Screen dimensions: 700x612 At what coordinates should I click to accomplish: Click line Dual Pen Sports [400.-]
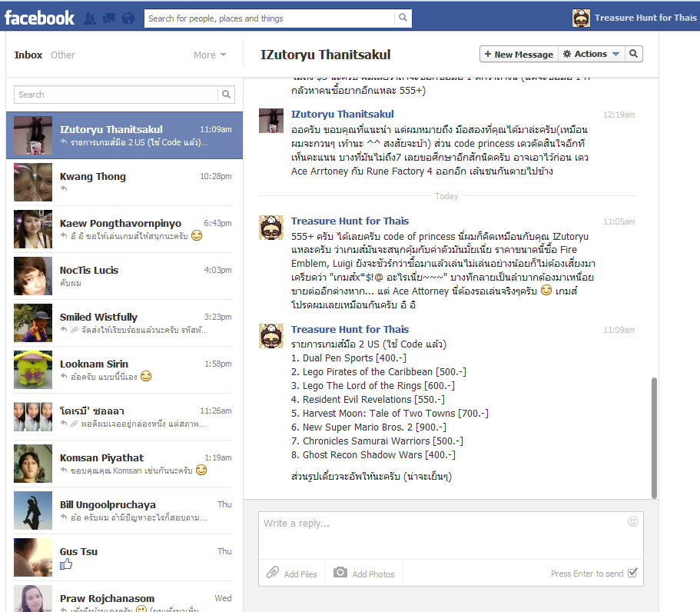pos(349,358)
